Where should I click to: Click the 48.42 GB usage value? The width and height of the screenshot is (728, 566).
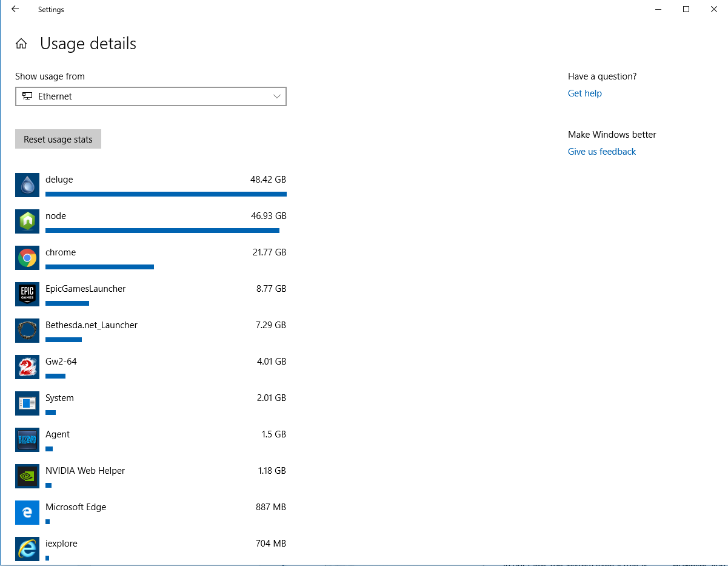(268, 180)
